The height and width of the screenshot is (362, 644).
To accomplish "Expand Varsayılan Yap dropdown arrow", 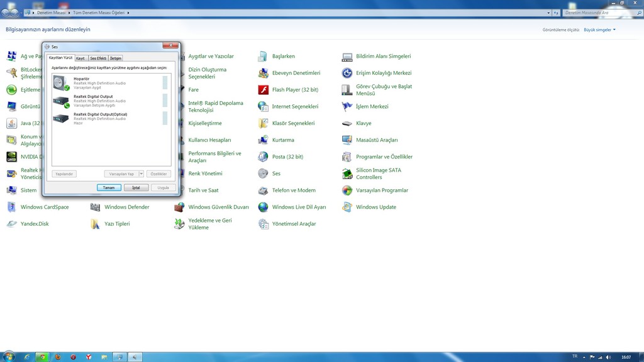I will 141,174.
